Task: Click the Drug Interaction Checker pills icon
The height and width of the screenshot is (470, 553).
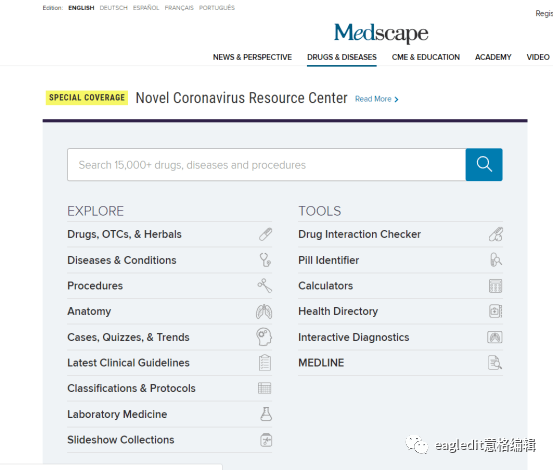Action: (496, 234)
